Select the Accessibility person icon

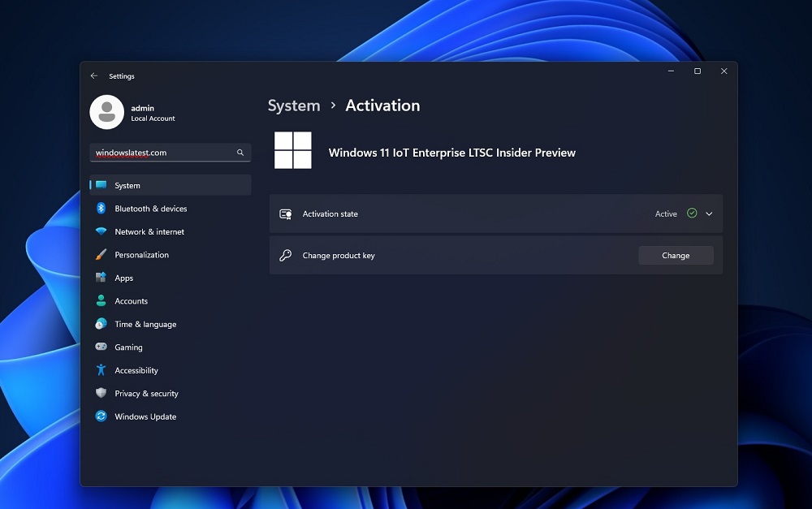100,370
